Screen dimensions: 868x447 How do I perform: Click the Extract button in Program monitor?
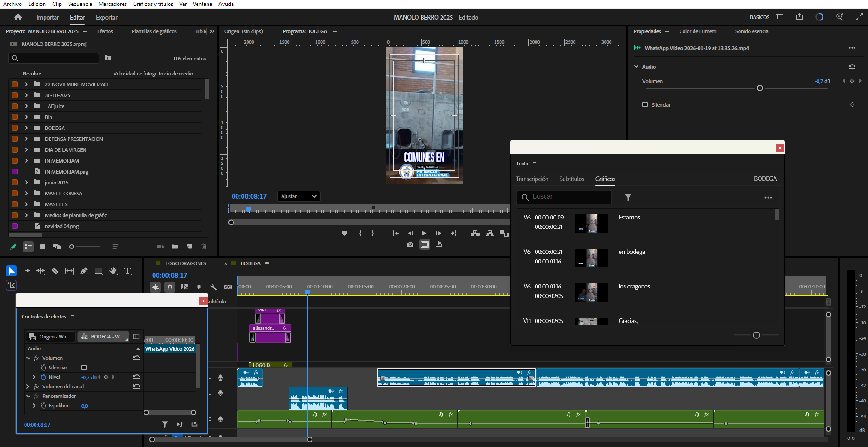490,233
